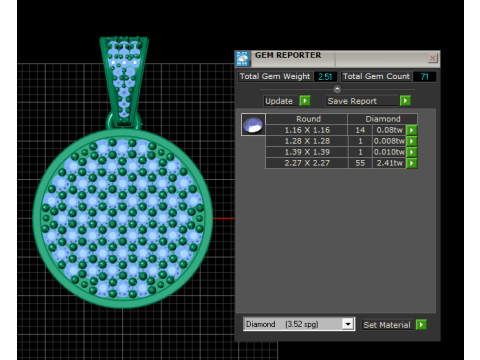Click the Total Gem Weight value 2.51
Screen dimensions: 480x360
[325, 77]
